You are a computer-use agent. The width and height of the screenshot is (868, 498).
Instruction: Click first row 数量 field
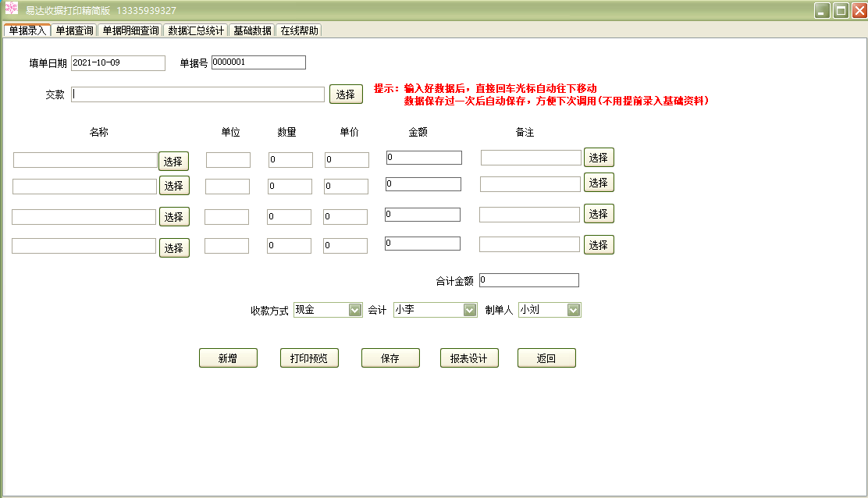point(290,160)
